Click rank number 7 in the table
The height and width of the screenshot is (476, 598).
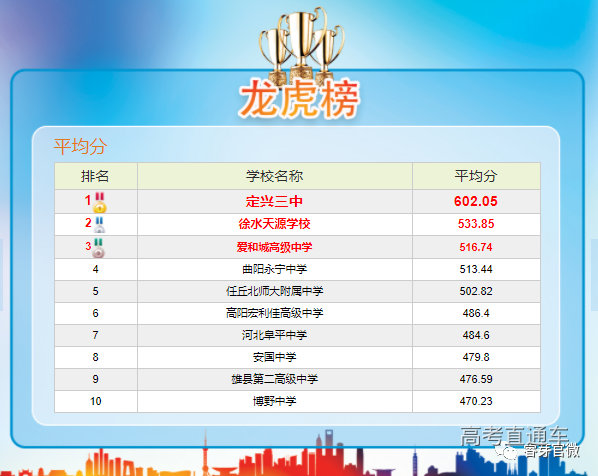pos(95,335)
